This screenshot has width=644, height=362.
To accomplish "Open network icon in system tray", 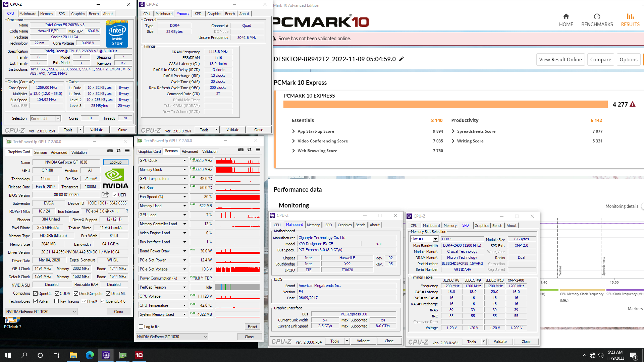I will pyautogui.click(x=593, y=355).
